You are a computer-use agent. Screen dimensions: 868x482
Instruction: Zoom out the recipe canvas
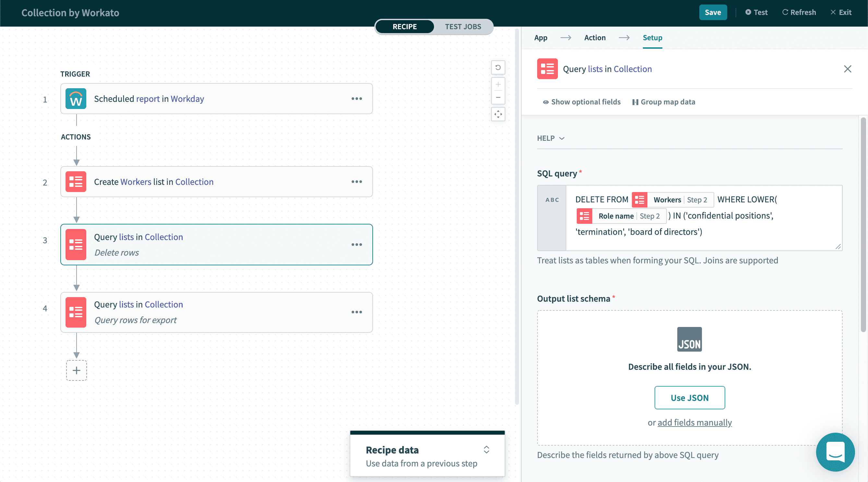pos(498,98)
